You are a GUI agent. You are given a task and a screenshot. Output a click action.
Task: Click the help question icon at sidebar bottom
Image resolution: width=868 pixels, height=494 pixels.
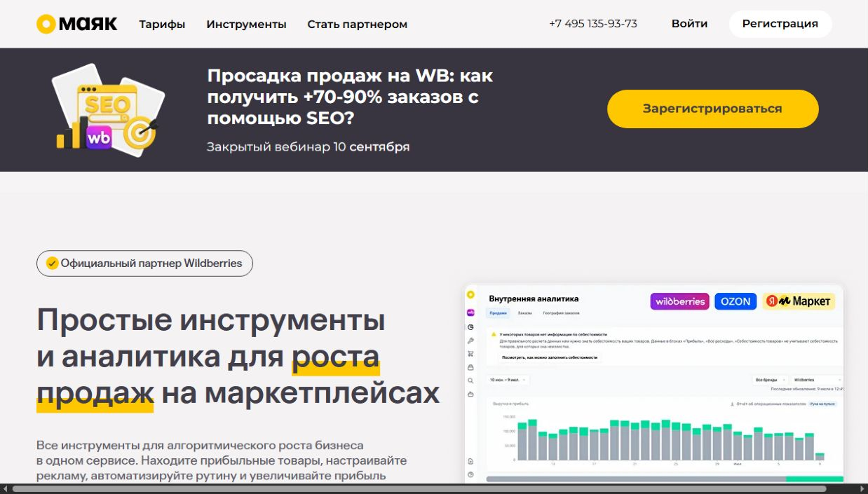(x=471, y=474)
